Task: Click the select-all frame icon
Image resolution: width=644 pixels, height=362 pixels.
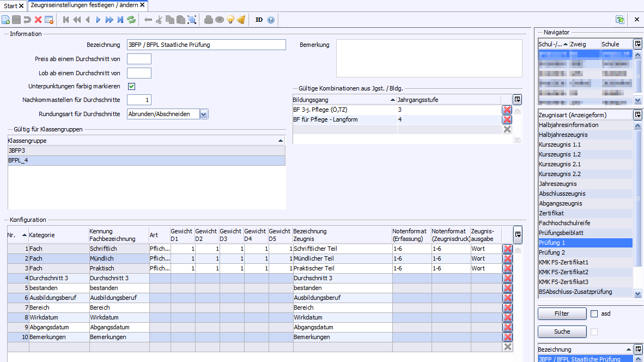Action: click(192, 20)
